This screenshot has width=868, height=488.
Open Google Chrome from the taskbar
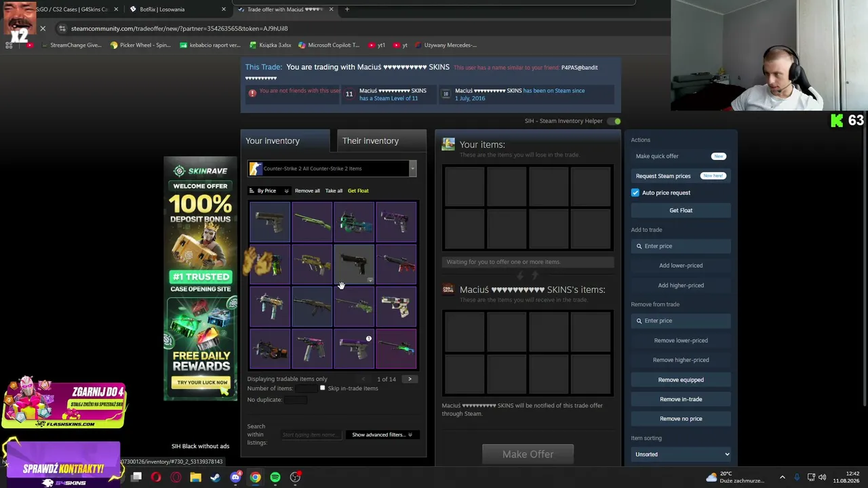(255, 477)
